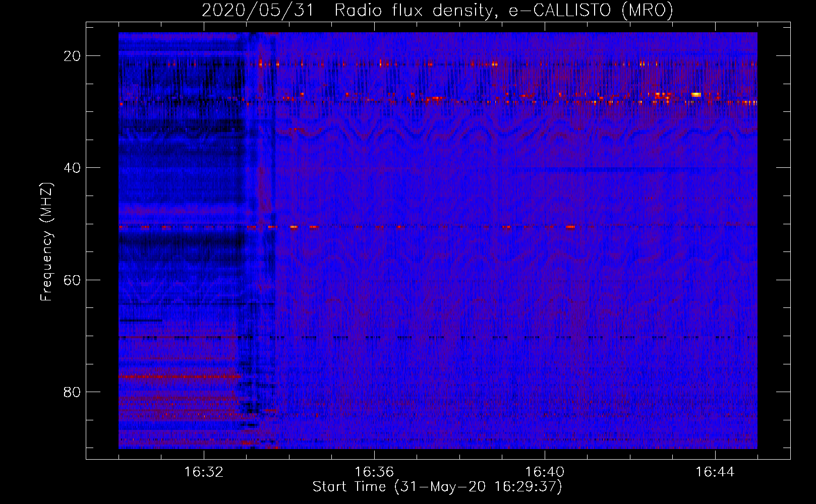Click the Start Time axis label
This screenshot has width=816, height=504.
coord(437,487)
